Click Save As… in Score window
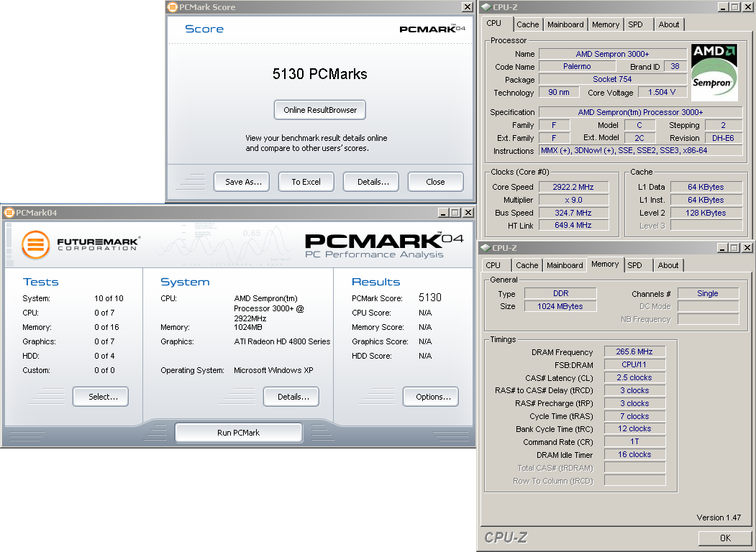756x552 pixels. click(x=242, y=182)
